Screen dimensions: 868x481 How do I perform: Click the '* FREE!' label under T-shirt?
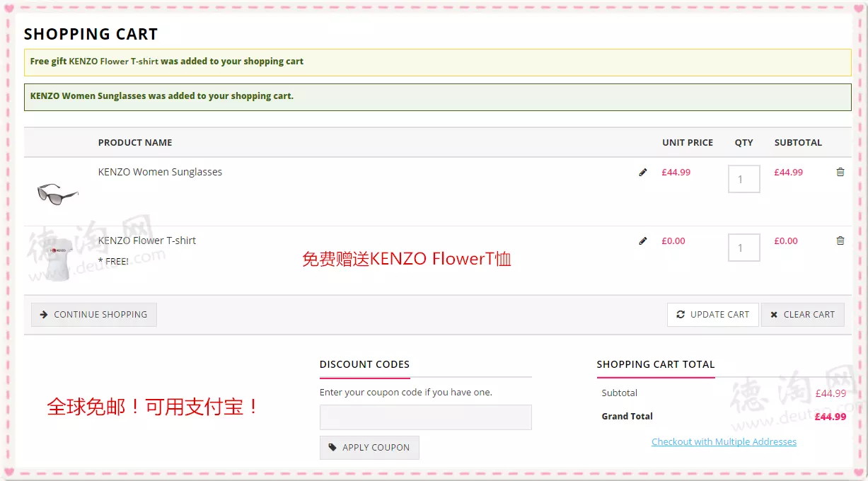click(x=113, y=262)
